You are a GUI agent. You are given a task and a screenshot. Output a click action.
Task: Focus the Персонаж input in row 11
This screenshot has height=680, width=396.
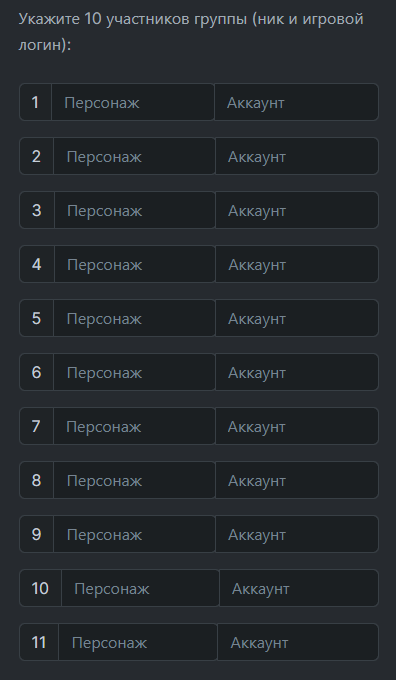(x=137, y=642)
